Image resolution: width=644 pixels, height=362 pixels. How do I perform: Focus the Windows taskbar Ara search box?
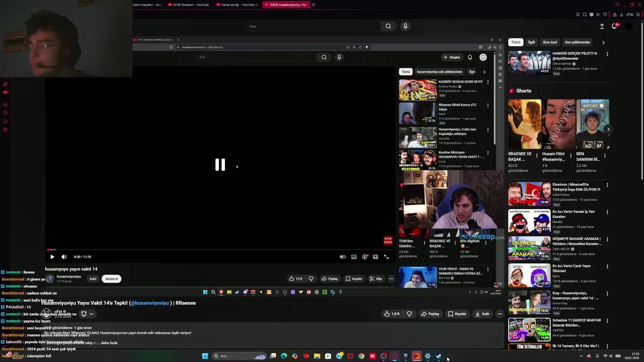[239, 356]
